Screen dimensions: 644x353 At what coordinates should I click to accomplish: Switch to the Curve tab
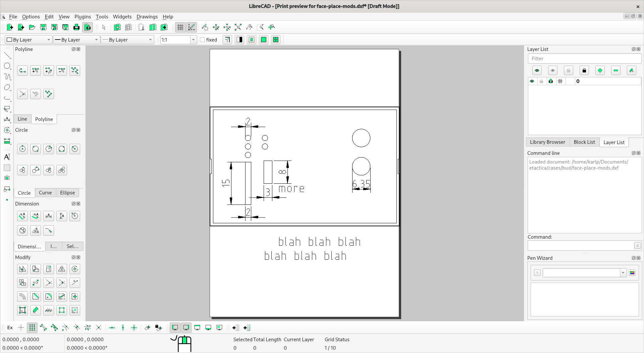[x=45, y=193]
